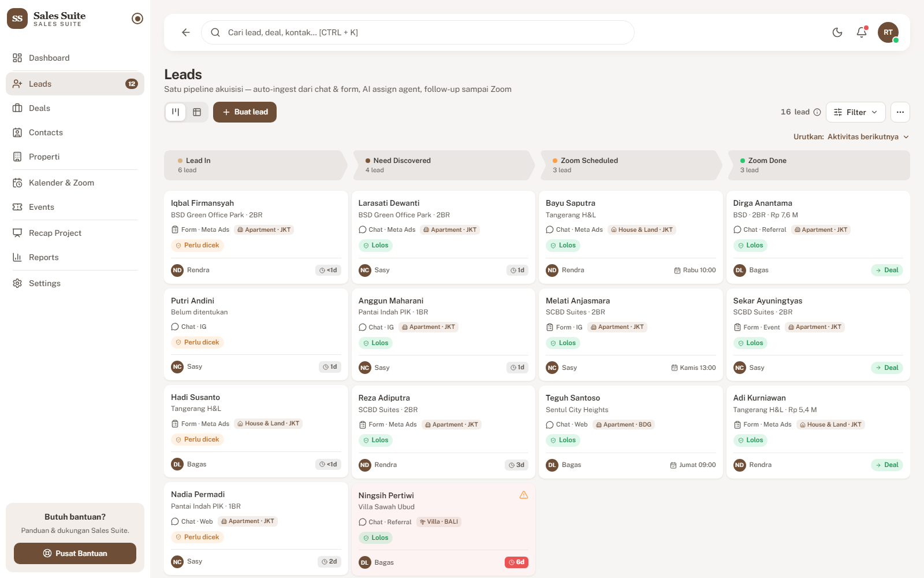This screenshot has width=924, height=578.
Task: Click Jumat 09:00 schedule on Teguh Santoso
Action: pyautogui.click(x=692, y=465)
